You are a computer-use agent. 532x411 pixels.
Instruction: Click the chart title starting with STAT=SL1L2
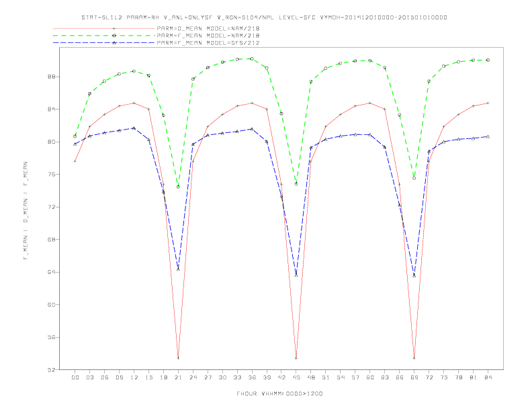(264, 17)
